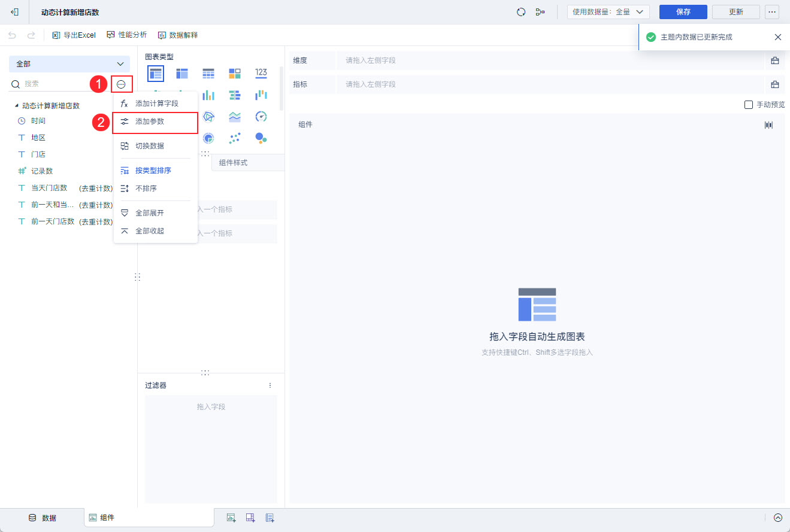This screenshot has width=790, height=532.
Task: Click the blue 保存 button
Action: (683, 12)
